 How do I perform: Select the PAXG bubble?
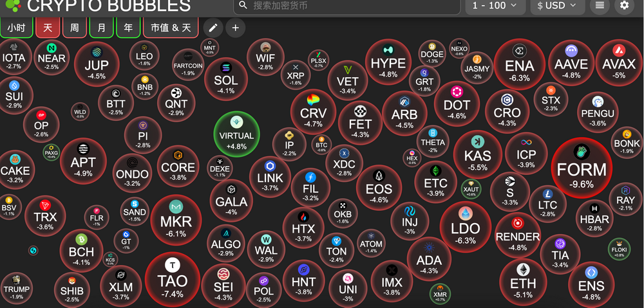[x=52, y=152]
